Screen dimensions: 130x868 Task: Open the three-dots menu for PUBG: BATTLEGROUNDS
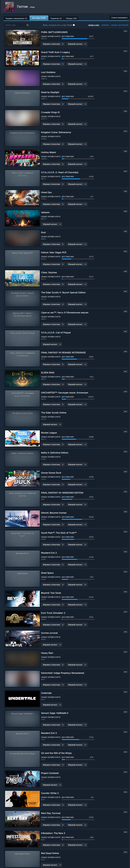coord(125,31)
